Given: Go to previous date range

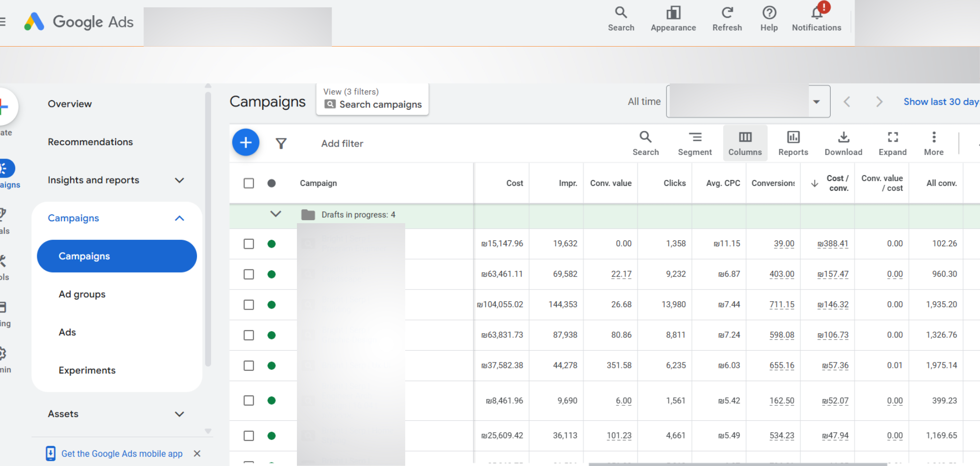Looking at the screenshot, I should (x=847, y=102).
